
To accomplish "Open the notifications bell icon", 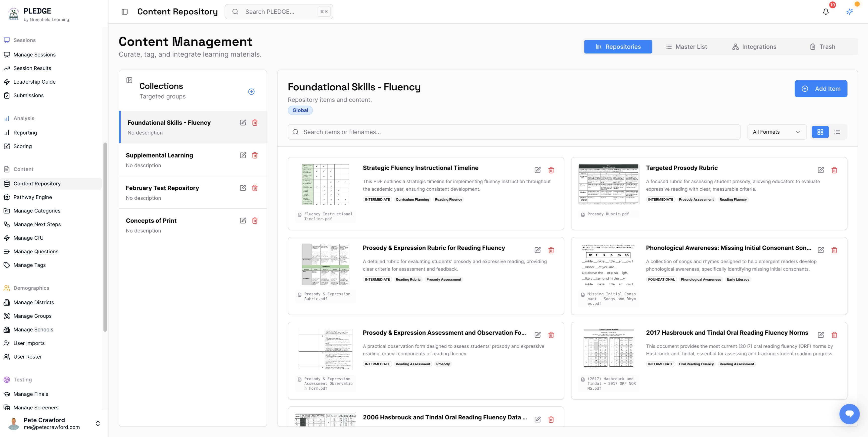I will tap(825, 11).
